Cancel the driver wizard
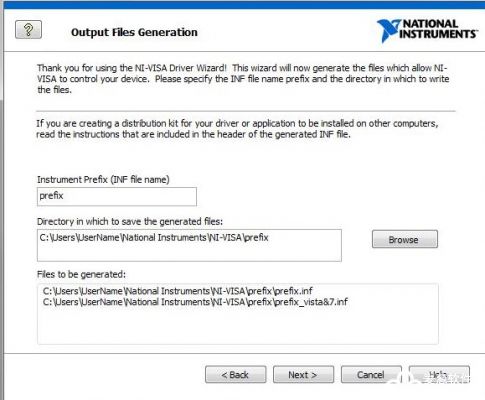Screen dimensions: 485x400 point(371,375)
